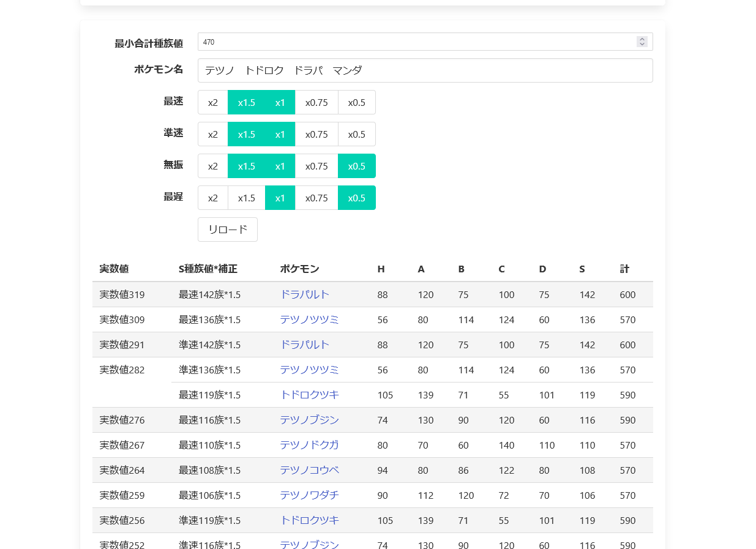Open ドラパルト link in 実数値291 row
Screen dimensions: 756x549
305,345
